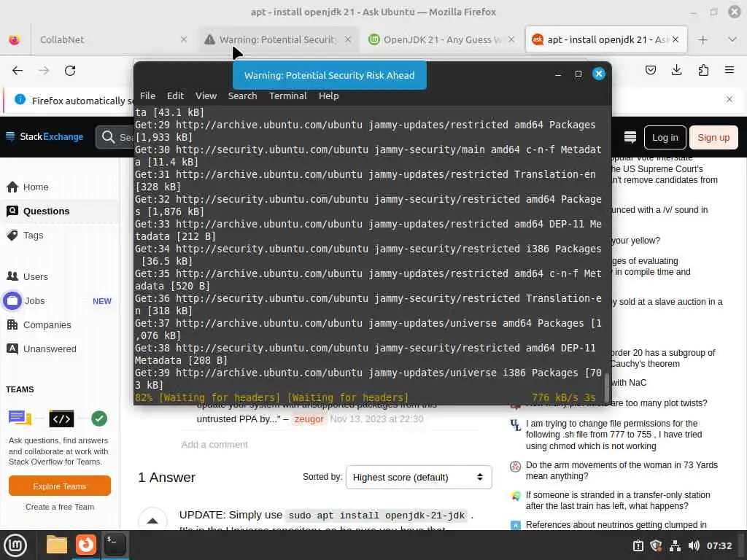
Task: Reload the page in Firefox
Action: [x=70, y=71]
